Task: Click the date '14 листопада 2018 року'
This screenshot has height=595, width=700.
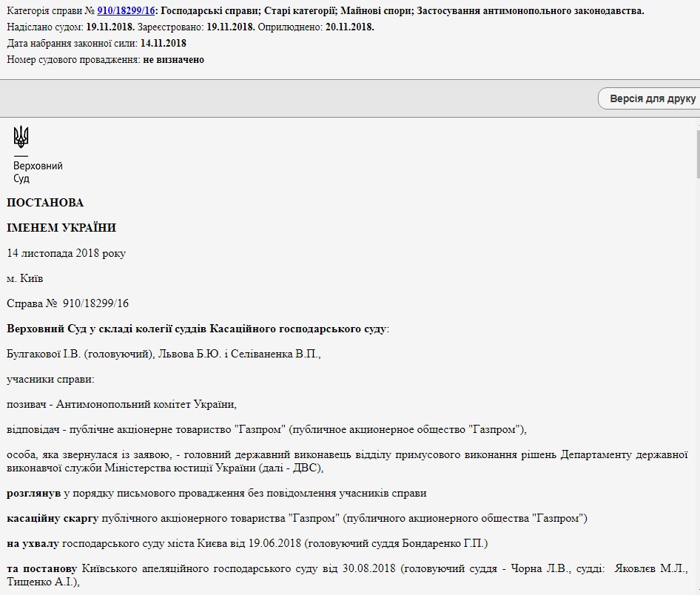Action: [66, 253]
